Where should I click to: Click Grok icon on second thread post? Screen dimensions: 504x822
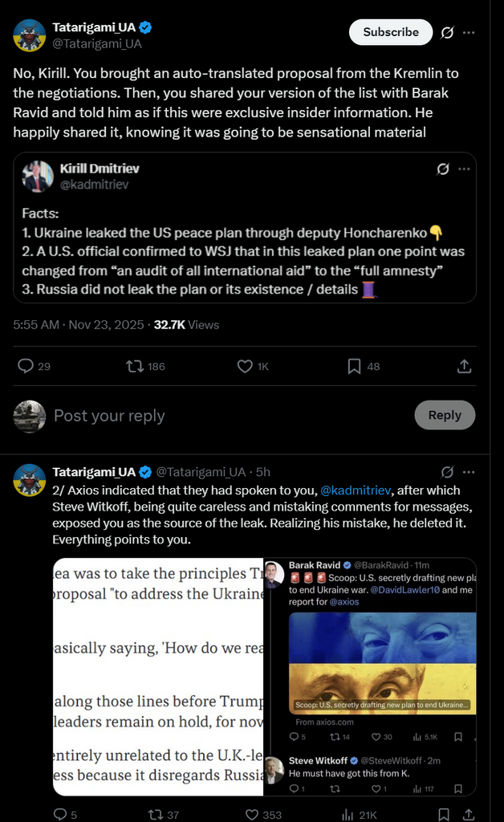pos(448,471)
